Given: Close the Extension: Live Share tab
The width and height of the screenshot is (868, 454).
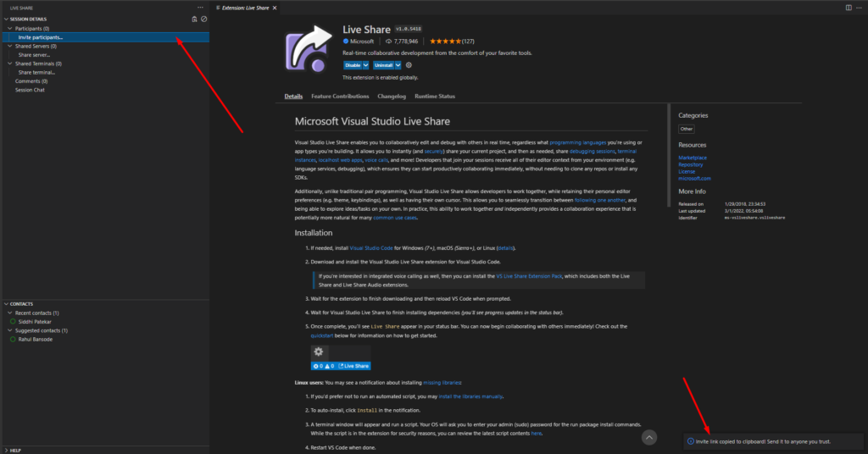Looking at the screenshot, I should 275,8.
